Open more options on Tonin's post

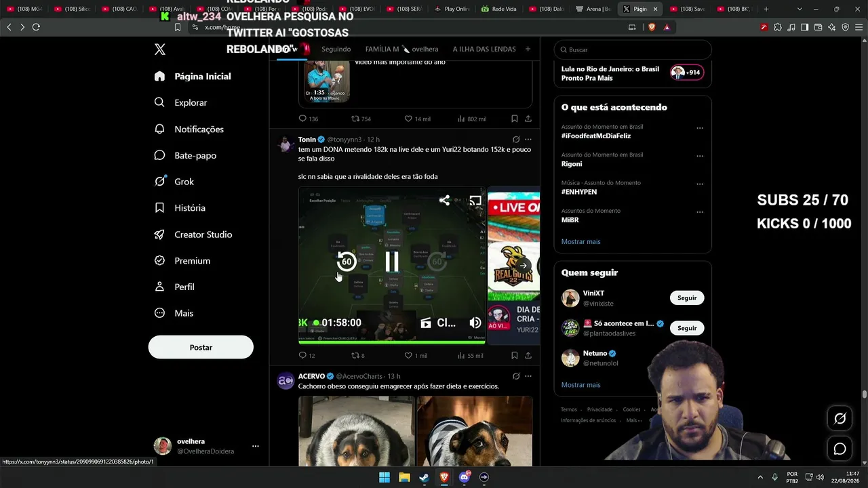[x=528, y=140]
